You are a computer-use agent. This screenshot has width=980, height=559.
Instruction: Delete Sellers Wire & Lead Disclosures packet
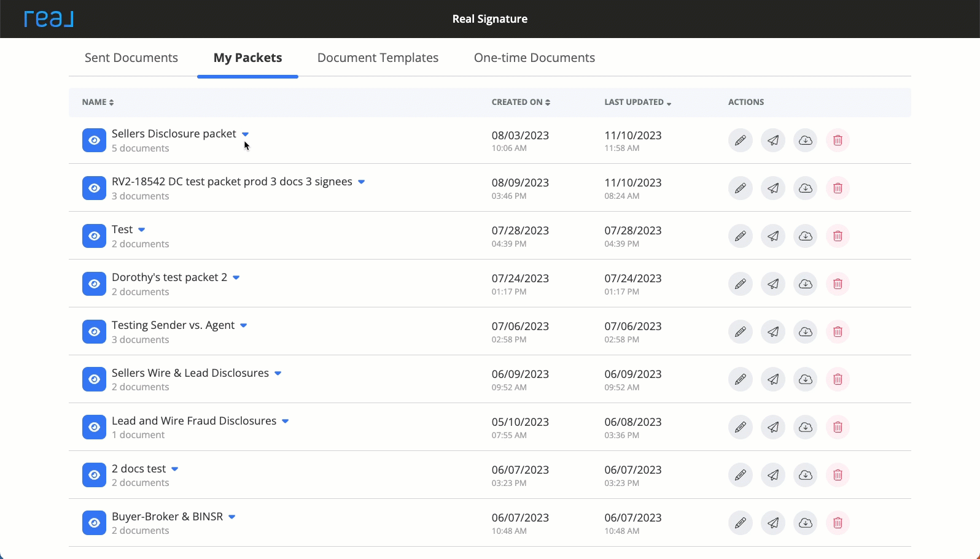[838, 380]
